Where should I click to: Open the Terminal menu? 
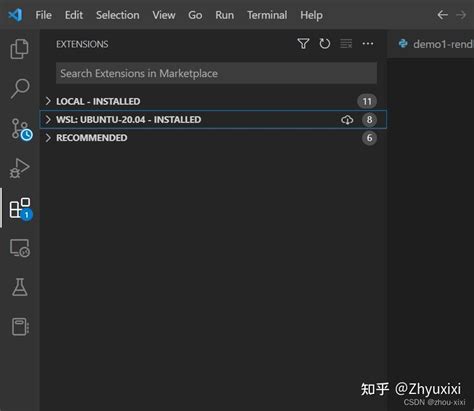[x=267, y=15]
